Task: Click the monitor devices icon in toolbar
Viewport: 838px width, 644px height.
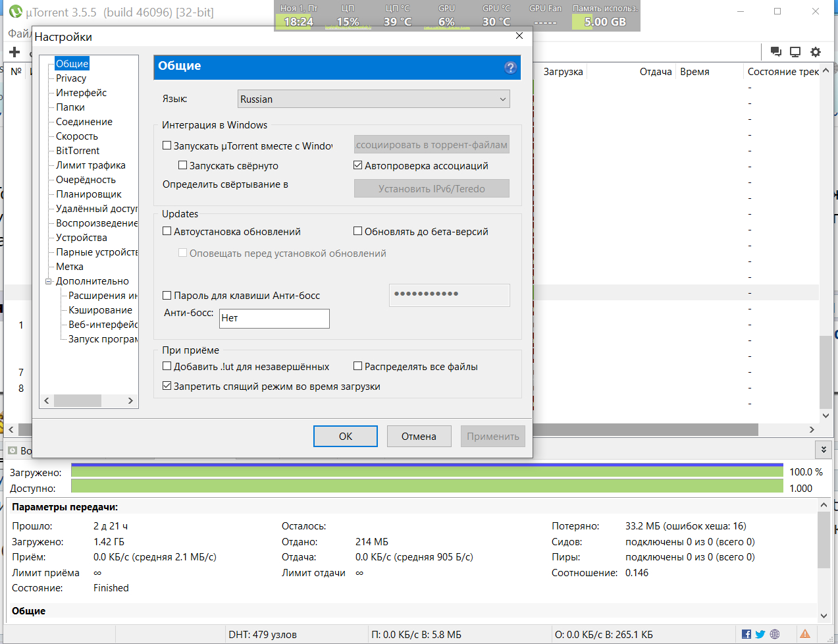Action: [x=795, y=52]
